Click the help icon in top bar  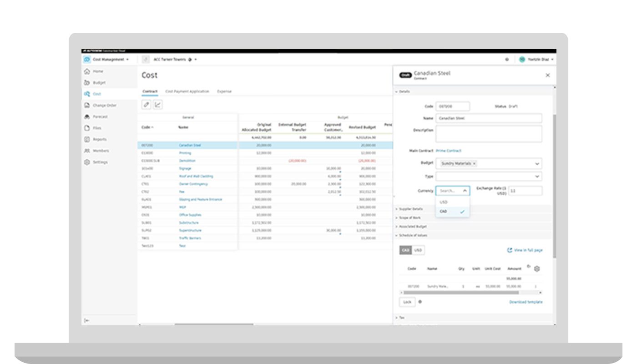(x=507, y=60)
